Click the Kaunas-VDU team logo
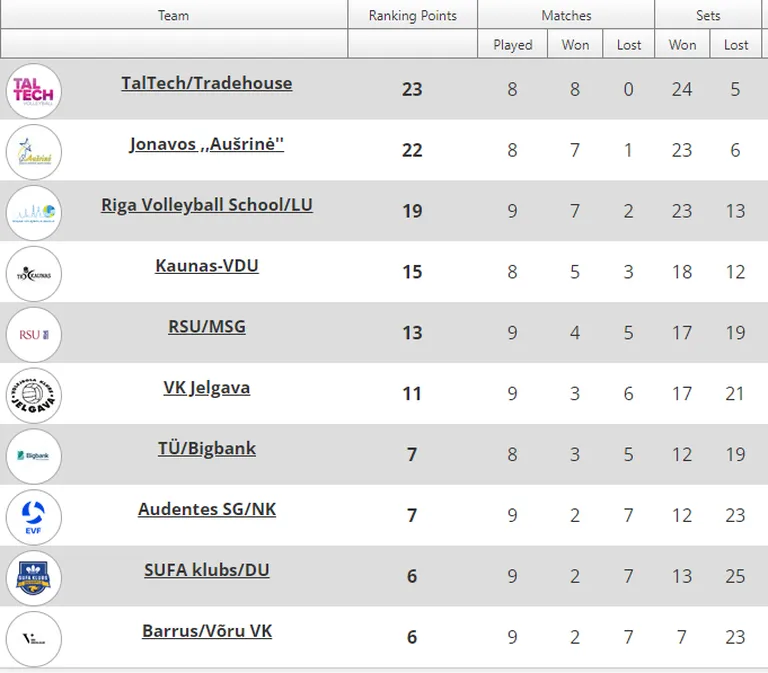768x673 pixels. pos(34,274)
